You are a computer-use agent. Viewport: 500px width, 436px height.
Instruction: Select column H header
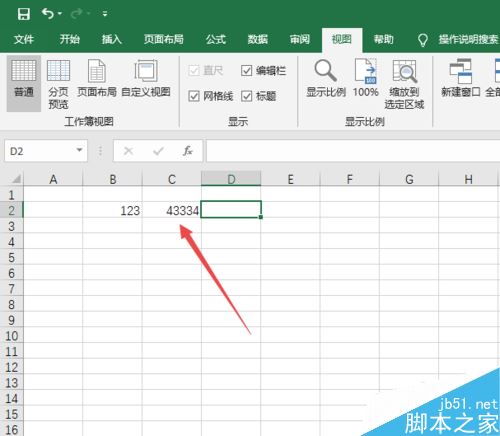click(x=468, y=180)
